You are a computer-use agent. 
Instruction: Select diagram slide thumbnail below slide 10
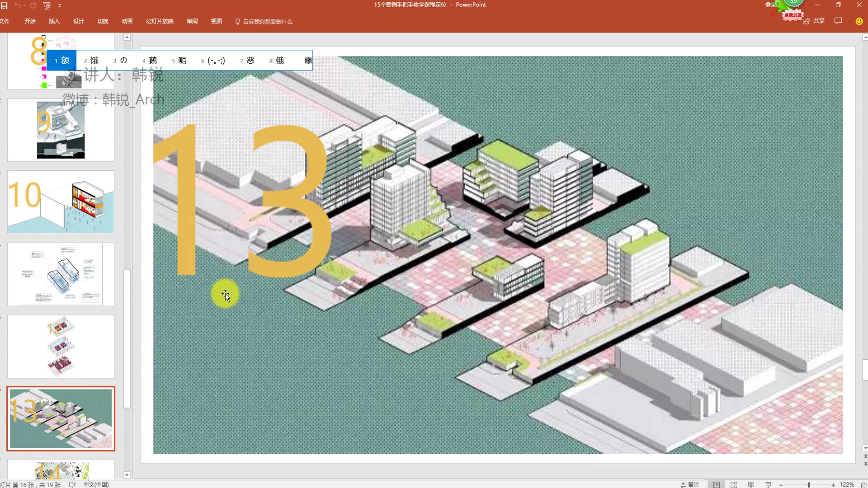pos(61,274)
